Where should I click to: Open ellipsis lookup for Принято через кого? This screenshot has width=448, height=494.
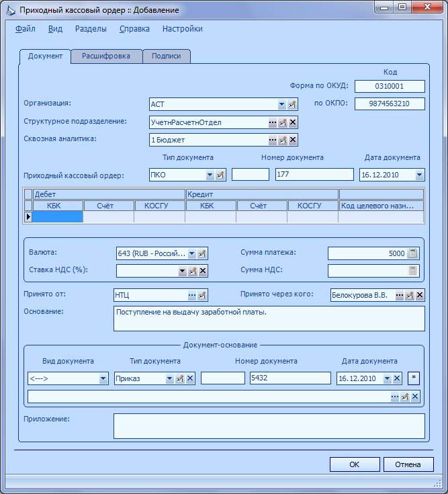[x=399, y=295]
